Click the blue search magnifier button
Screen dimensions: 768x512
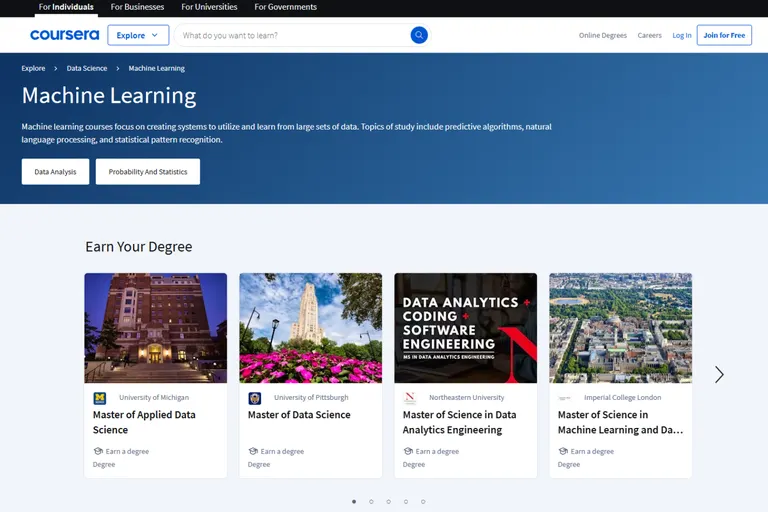tap(419, 35)
